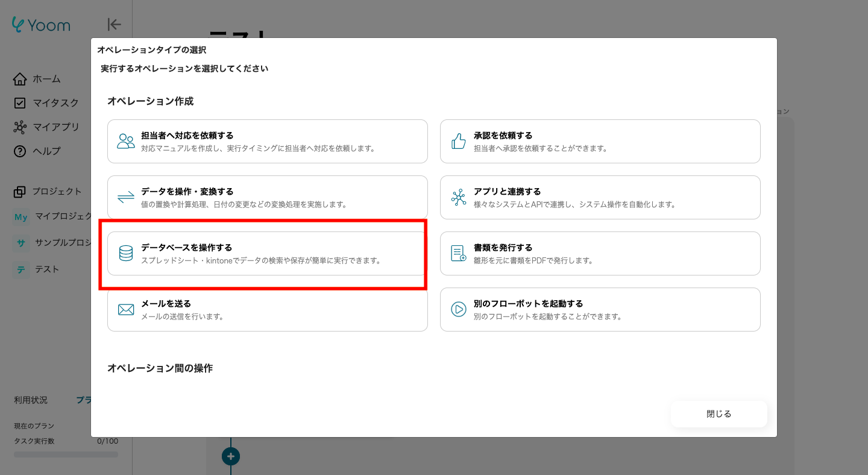Click the network icon for アプリと連携する
The height and width of the screenshot is (475, 868).
coord(459,197)
